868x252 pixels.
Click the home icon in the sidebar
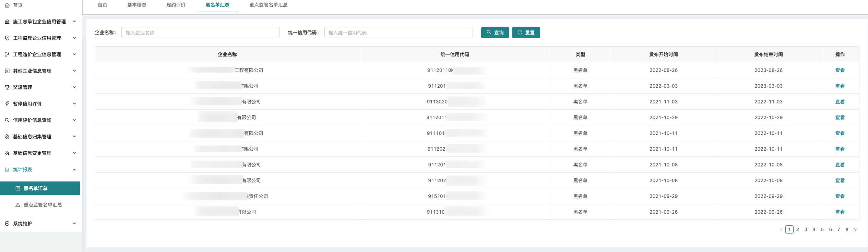pyautogui.click(x=7, y=5)
